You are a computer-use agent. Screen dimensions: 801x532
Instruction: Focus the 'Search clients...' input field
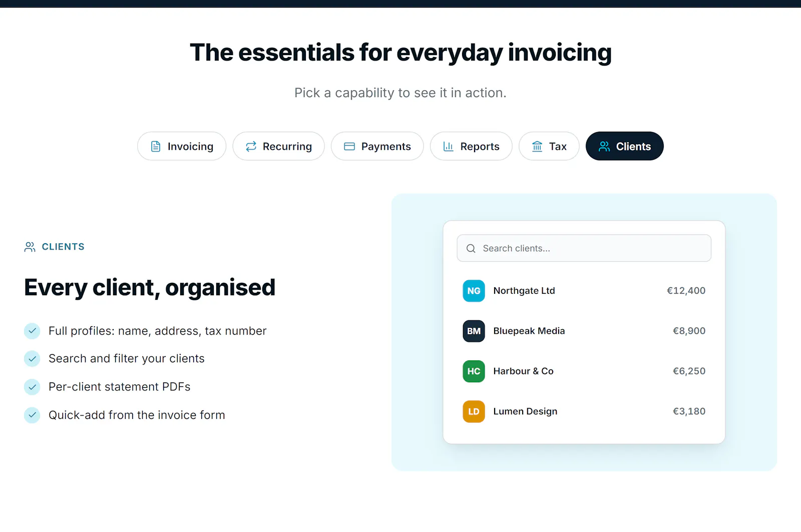[x=584, y=248]
